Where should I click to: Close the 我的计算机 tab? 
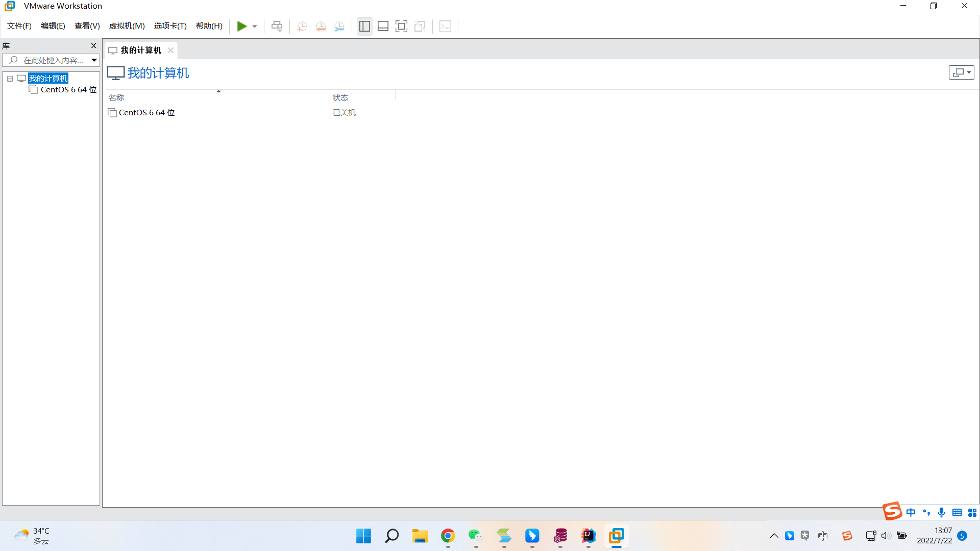(171, 50)
